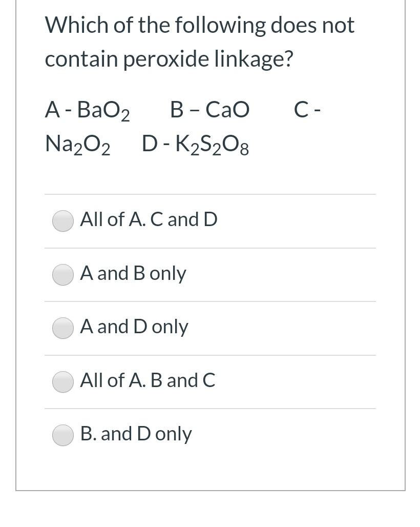Click the divider line above the answer choices
Image resolution: width=420 pixels, height=527 pixels.
(210, 194)
